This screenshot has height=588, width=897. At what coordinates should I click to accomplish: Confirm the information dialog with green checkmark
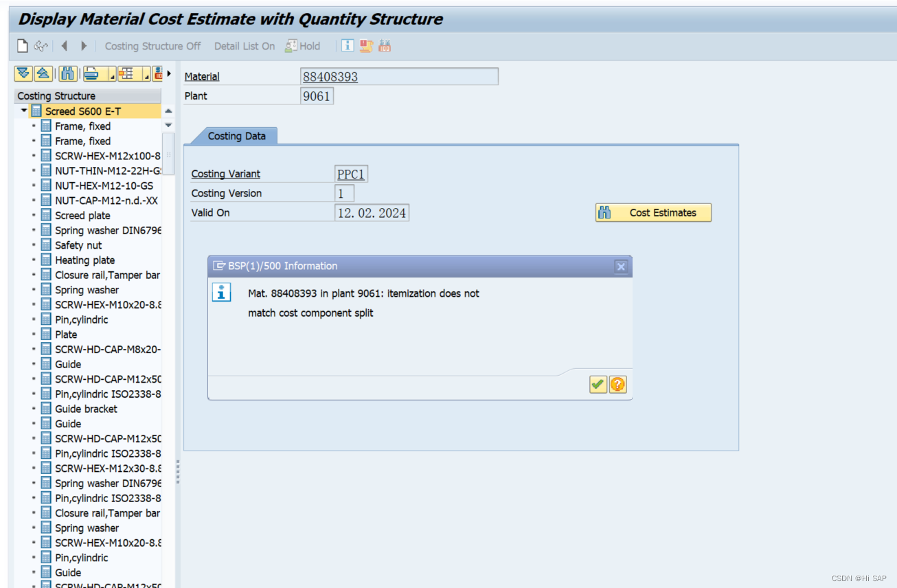pyautogui.click(x=598, y=384)
